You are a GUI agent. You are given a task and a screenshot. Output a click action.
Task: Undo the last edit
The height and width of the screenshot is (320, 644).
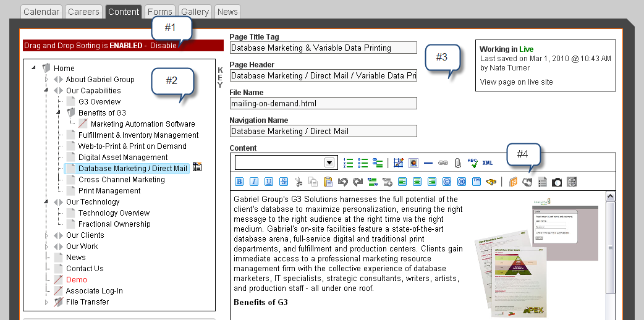tap(342, 182)
